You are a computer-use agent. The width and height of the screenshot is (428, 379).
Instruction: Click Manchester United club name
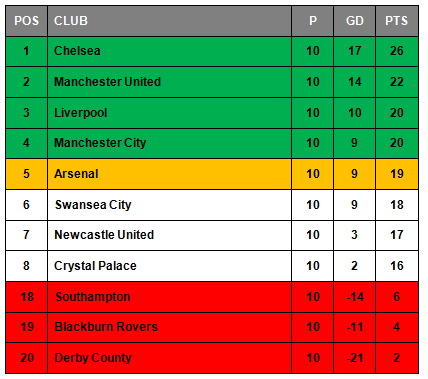(x=107, y=82)
